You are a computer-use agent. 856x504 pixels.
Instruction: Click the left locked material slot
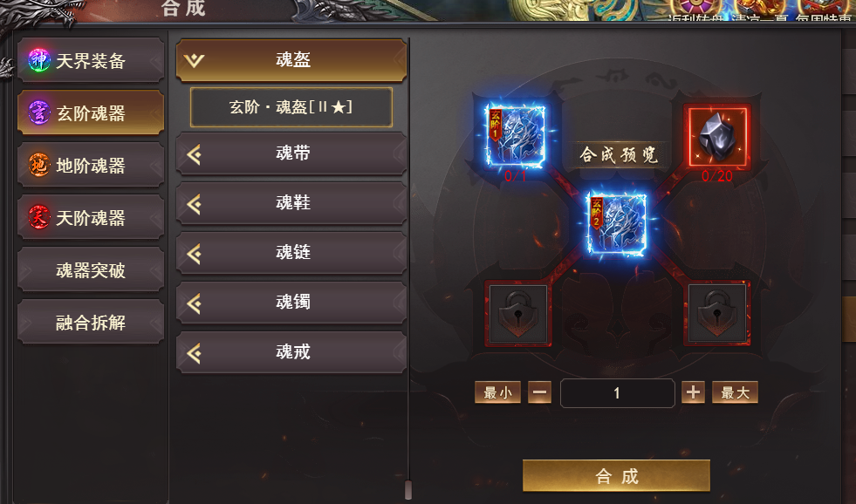pyautogui.click(x=517, y=313)
